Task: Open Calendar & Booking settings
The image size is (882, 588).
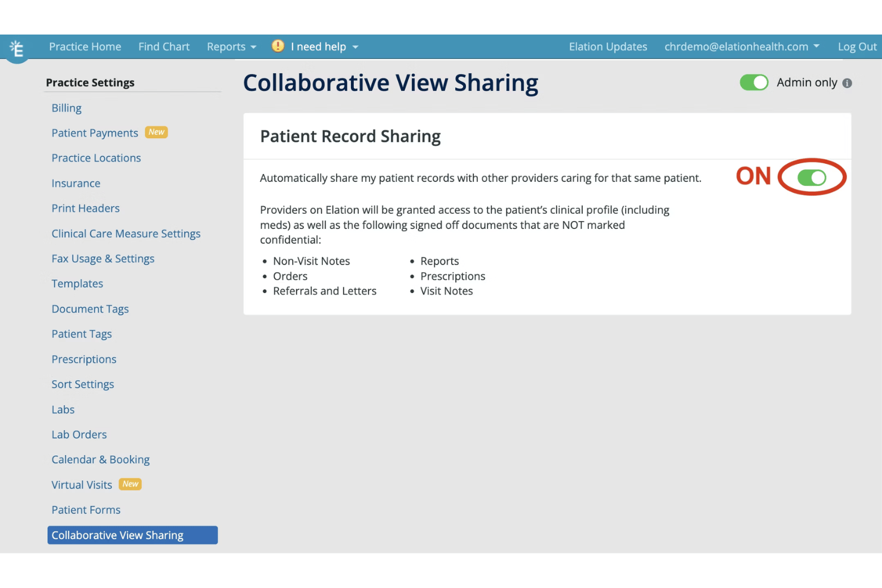Action: click(x=100, y=459)
